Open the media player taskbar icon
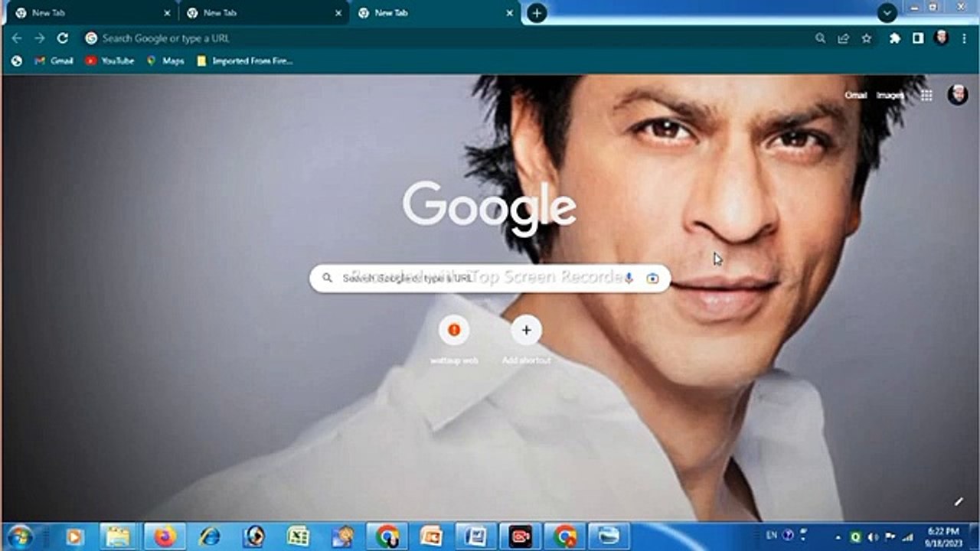The width and height of the screenshot is (980, 551). 74,536
